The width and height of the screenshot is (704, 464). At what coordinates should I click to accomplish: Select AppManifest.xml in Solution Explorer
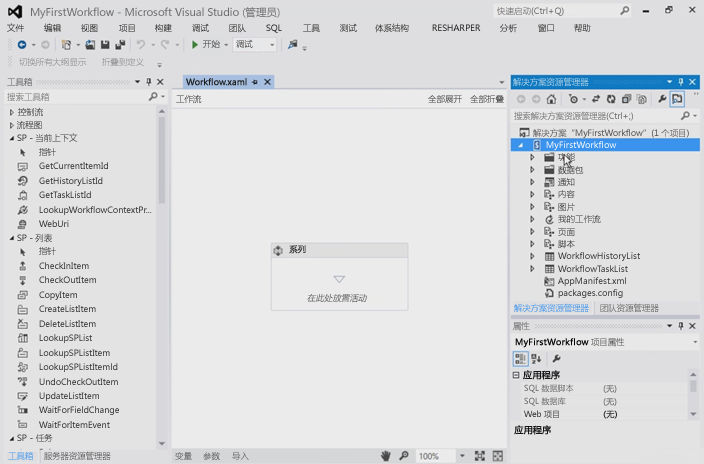[592, 281]
